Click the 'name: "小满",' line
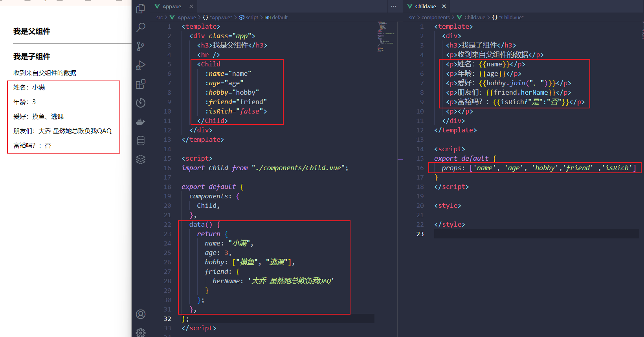This screenshot has width=644, height=337. click(229, 243)
